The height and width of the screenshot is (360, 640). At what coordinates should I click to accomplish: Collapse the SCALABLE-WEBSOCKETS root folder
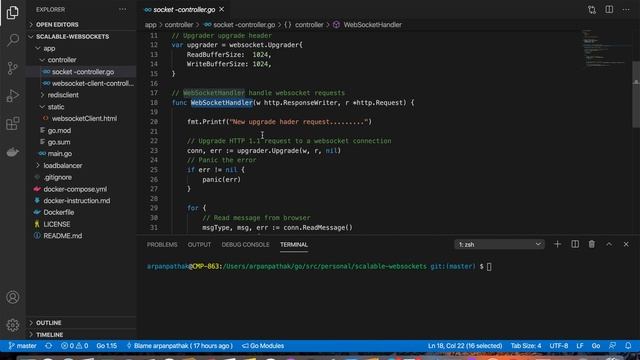pos(81,36)
